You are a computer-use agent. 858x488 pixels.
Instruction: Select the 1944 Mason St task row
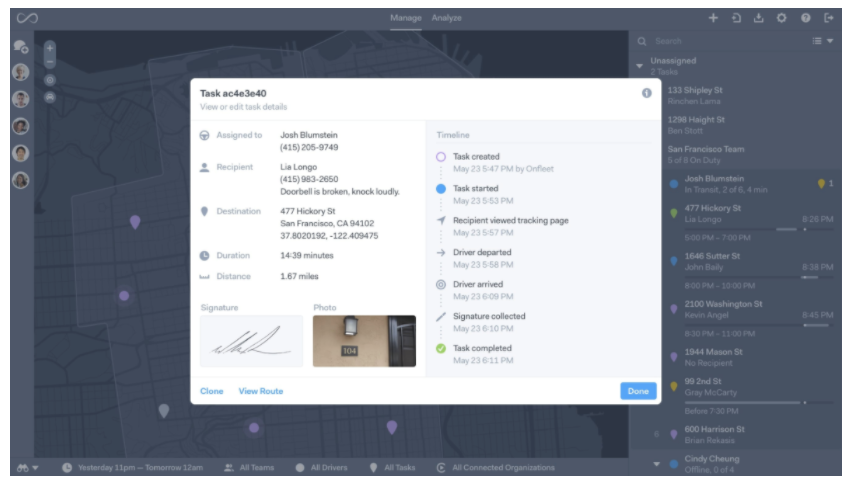coord(736,357)
